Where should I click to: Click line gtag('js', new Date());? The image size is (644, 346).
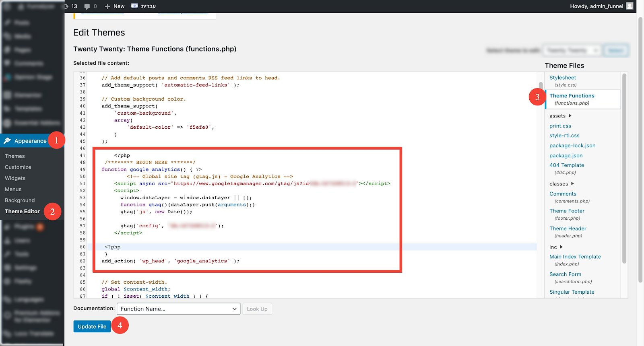pos(156,212)
